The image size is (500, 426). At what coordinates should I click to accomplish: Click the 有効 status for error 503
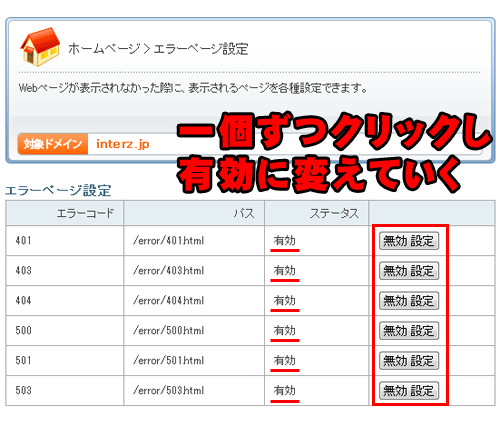click(x=285, y=390)
